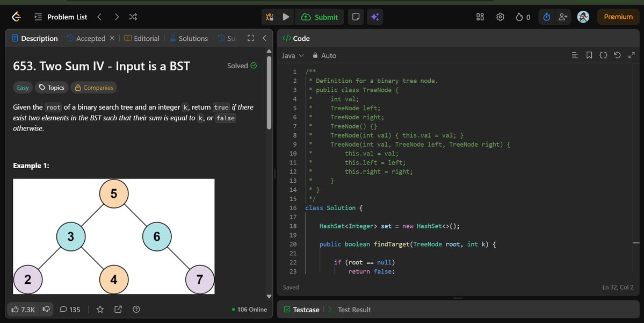Click the Example 1 tree image
This screenshot has height=323, width=644.
(x=114, y=236)
